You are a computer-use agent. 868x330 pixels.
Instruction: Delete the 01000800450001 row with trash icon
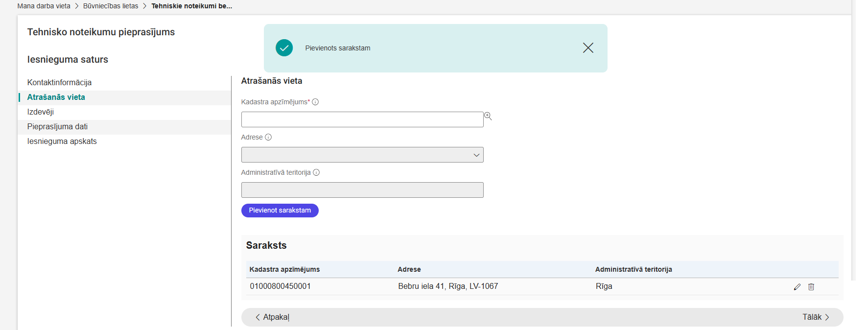click(811, 287)
